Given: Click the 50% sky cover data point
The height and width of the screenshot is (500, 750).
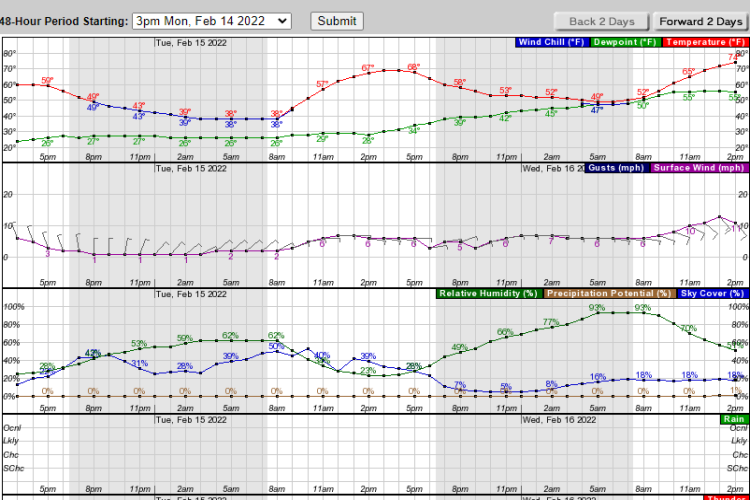Looking at the screenshot, I should click(x=277, y=352).
